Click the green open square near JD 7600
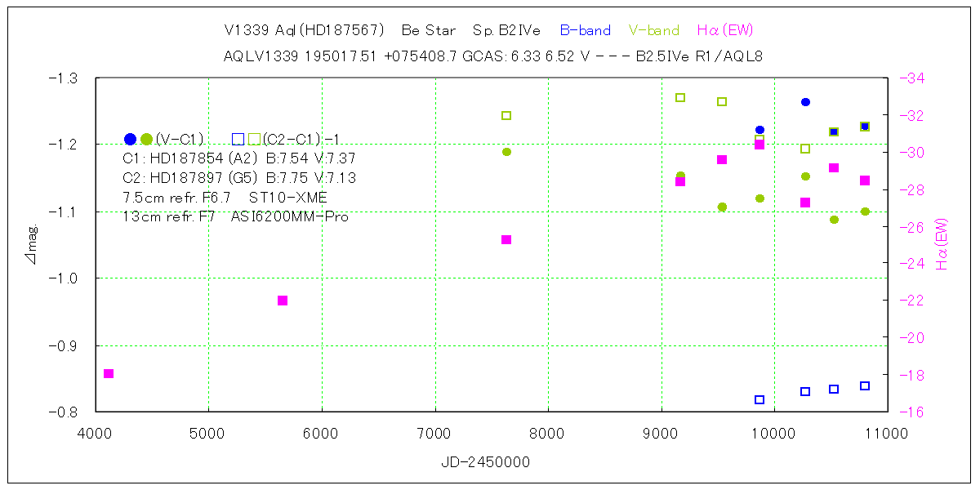The width and height of the screenshot is (980, 490). pos(506,115)
